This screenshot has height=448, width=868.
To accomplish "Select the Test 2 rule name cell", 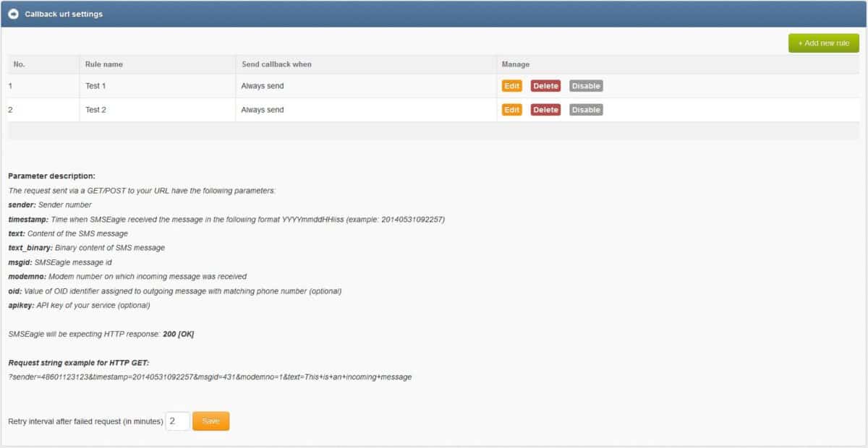I will click(x=95, y=110).
